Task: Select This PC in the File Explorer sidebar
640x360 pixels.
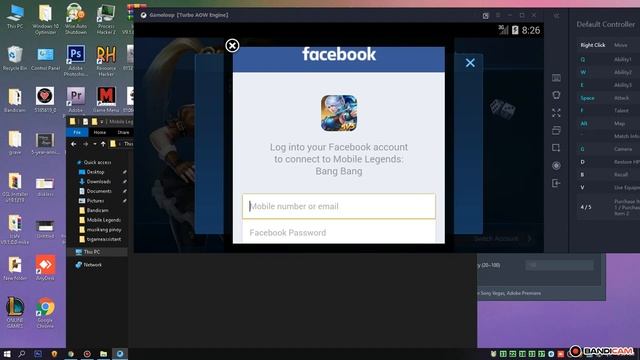Action: tap(91, 252)
